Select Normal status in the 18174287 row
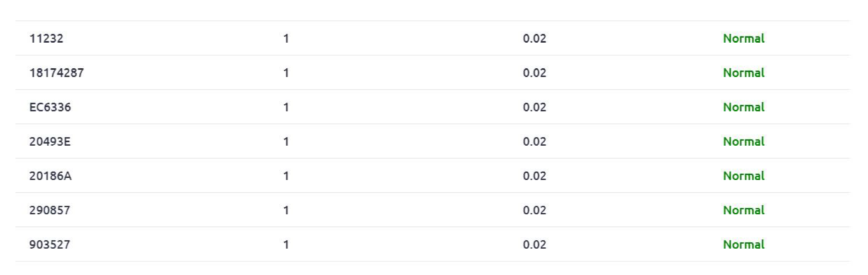The image size is (868, 275). [743, 73]
